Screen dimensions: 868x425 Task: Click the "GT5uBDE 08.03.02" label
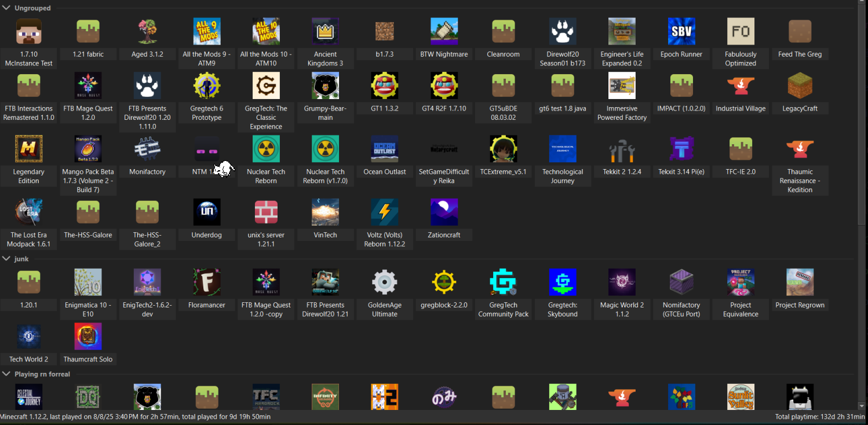click(504, 113)
